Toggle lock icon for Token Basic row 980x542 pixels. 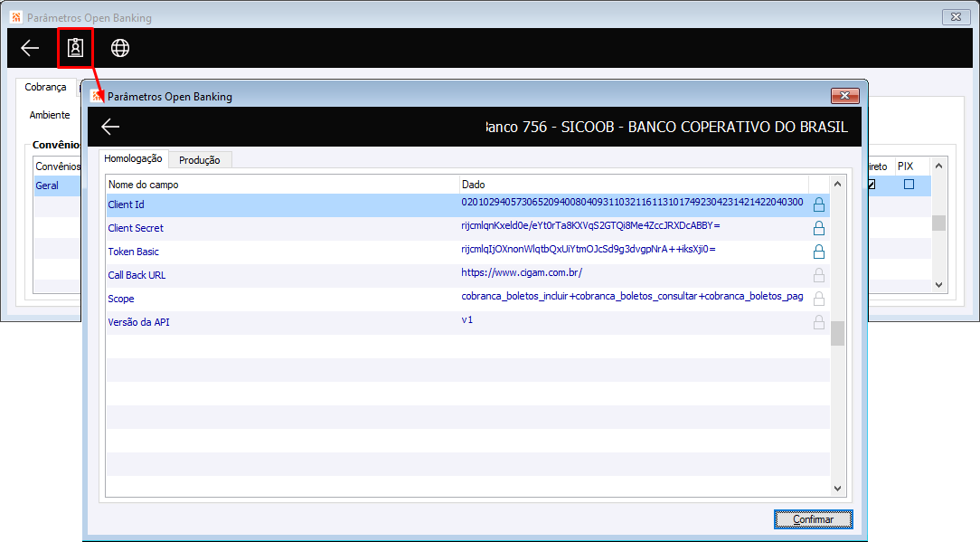819,252
